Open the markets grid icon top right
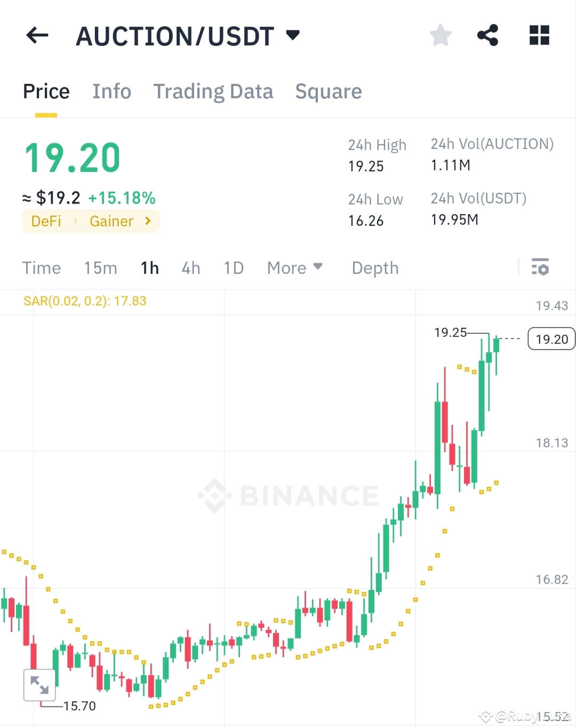Viewport: 576px width, 728px height. tap(539, 35)
